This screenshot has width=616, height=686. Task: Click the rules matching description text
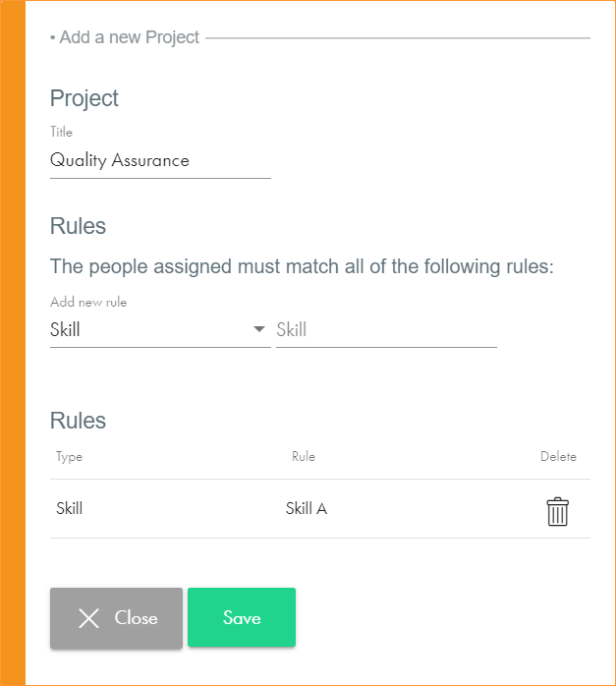click(302, 267)
